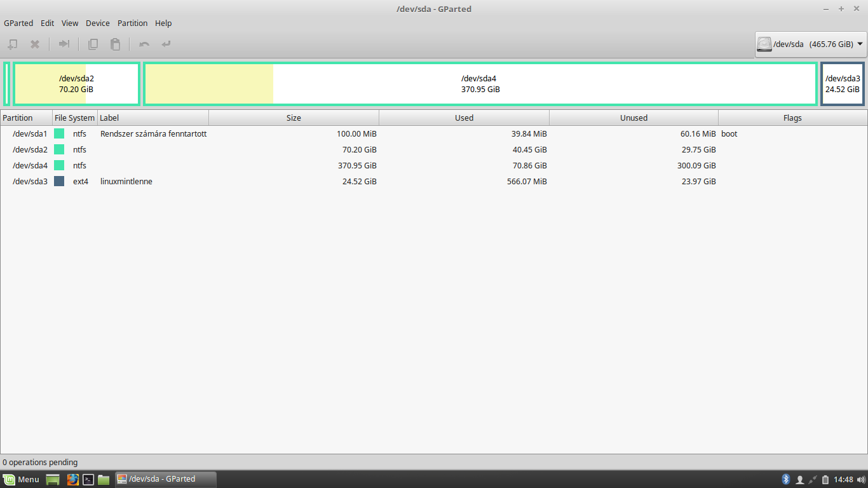Viewport: 868px width, 488px height.
Task: Click the ext4 color swatch of /dev/sda3
Action: (x=59, y=182)
